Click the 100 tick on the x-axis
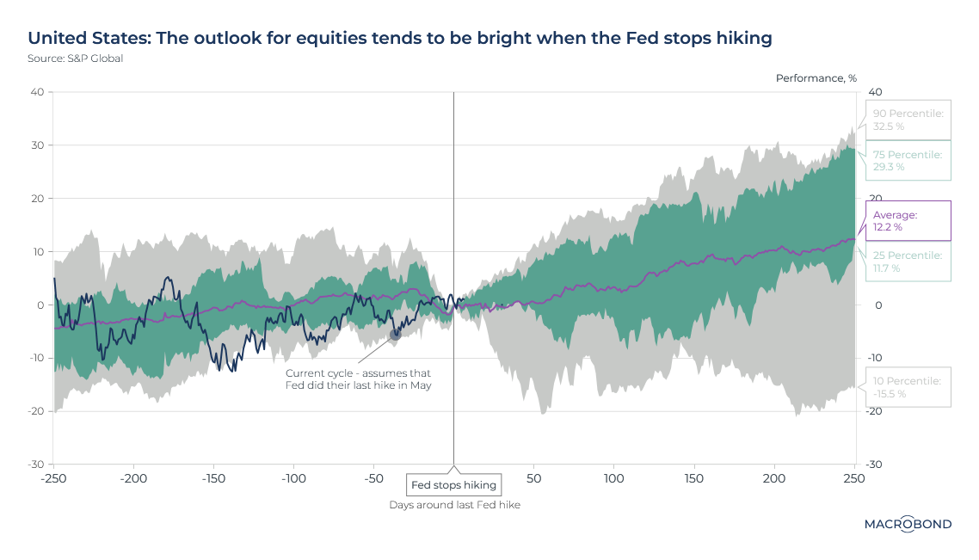This screenshot has width=979, height=560. click(614, 478)
